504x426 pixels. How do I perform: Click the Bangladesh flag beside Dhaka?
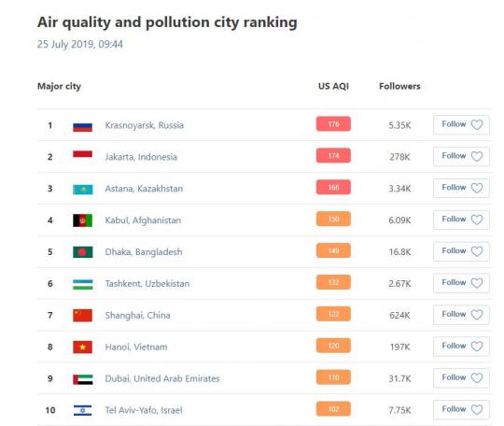click(83, 252)
